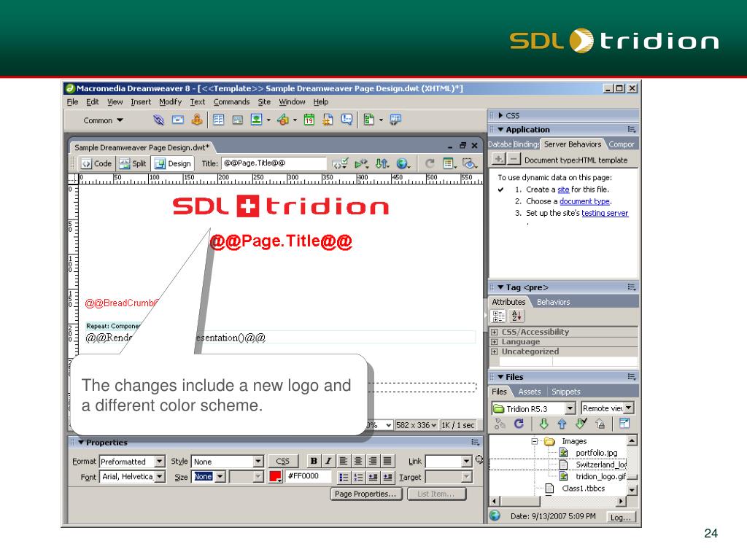This screenshot has height=560, width=747.
Task: Click the Expand/Collapse Files panel icon
Action: 624,424
